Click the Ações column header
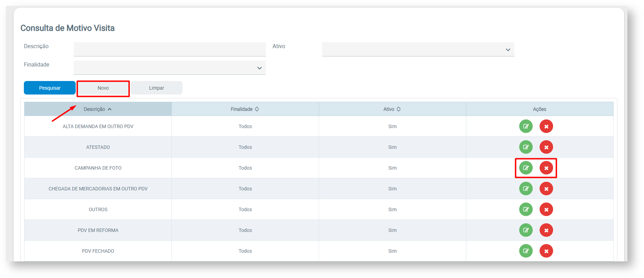The width and height of the screenshot is (644, 278). 540,109
